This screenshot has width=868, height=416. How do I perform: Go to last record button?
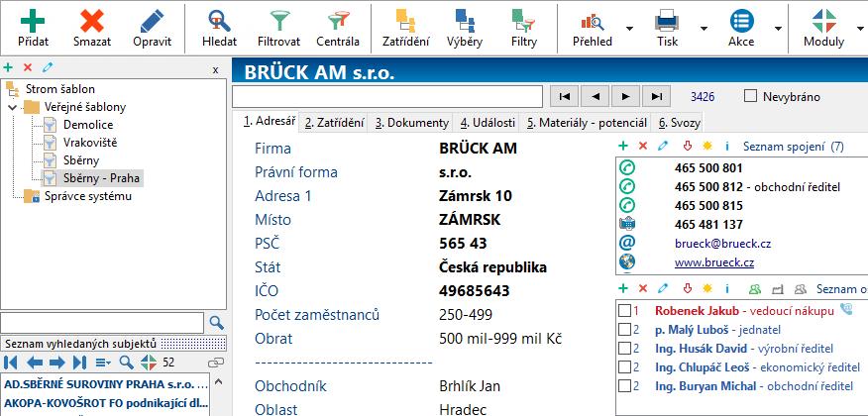point(657,96)
